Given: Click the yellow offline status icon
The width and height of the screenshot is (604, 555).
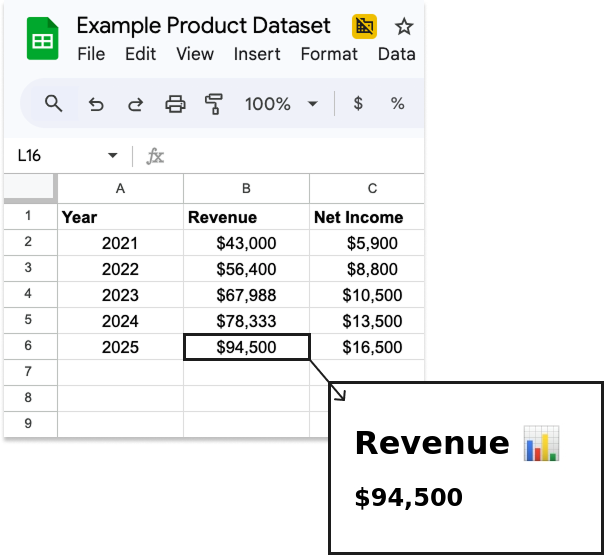Looking at the screenshot, I should click(x=364, y=26).
